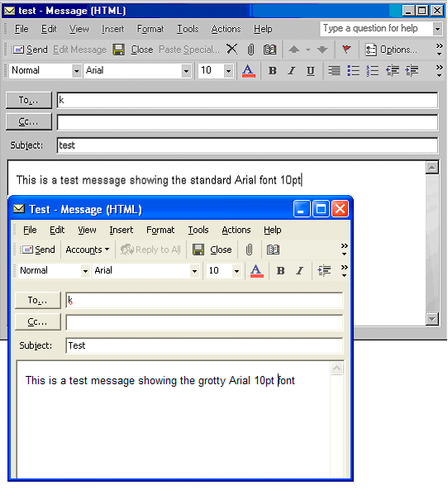Open Address Book icon in back window

(x=269, y=50)
